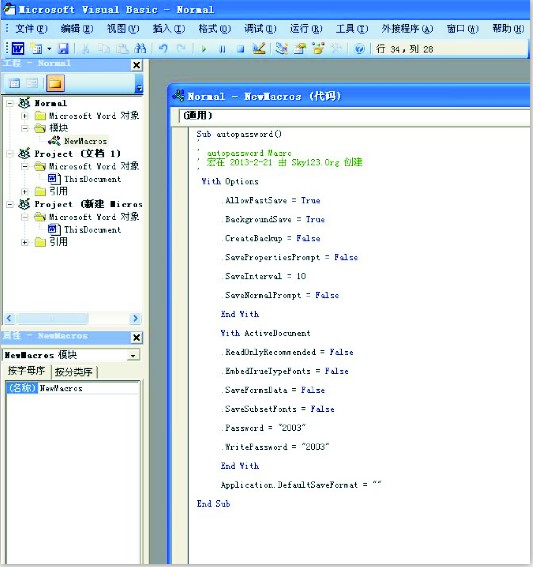Click the Save Normal floppy icon
Viewport: 533px width, 567px height.
[64, 48]
